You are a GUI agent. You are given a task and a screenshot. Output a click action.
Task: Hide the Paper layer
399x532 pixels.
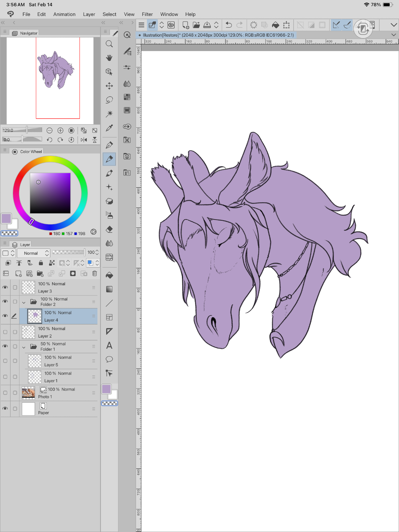click(5, 409)
